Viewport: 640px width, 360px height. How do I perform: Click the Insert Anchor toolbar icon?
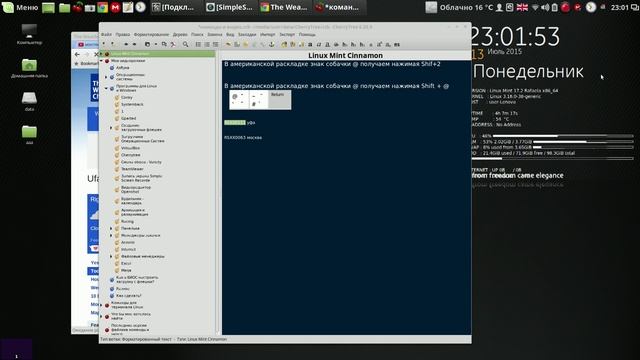click(272, 44)
